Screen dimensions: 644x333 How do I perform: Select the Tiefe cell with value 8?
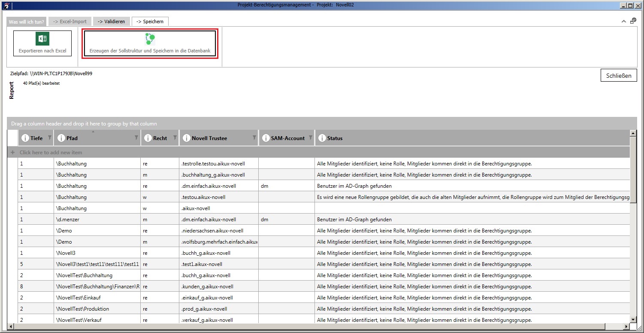click(36, 287)
